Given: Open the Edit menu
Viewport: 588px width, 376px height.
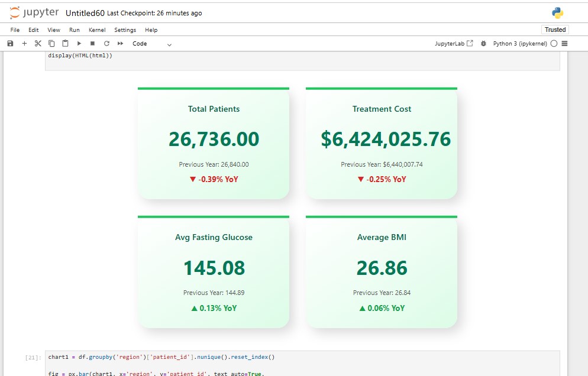Looking at the screenshot, I should 33,30.
